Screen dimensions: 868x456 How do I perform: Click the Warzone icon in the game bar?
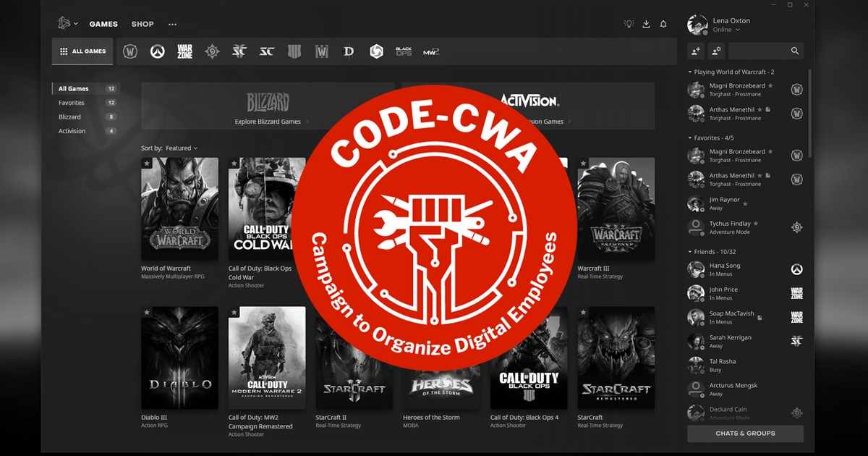point(184,51)
